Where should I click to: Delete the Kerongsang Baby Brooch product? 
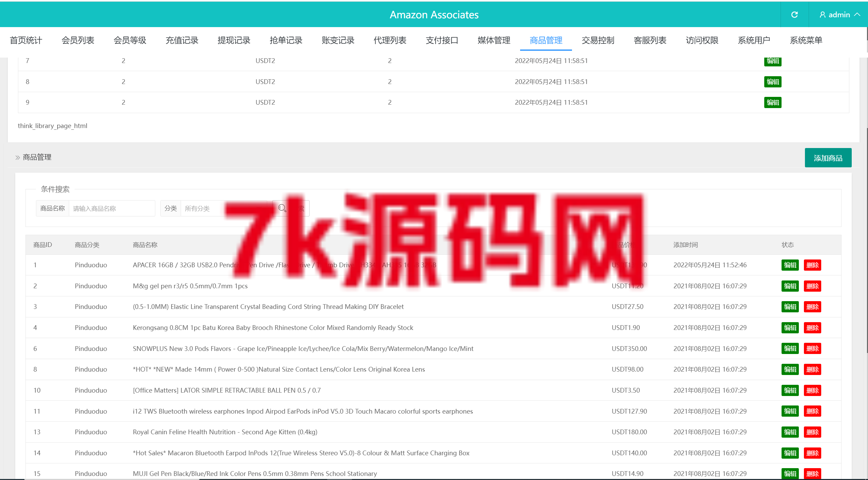pos(812,328)
